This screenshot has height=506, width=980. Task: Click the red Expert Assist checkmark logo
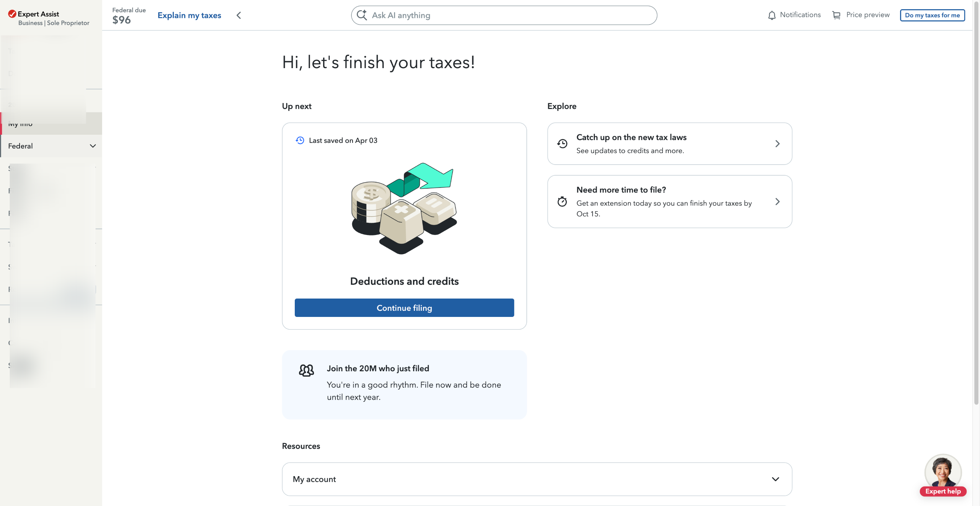(x=12, y=14)
